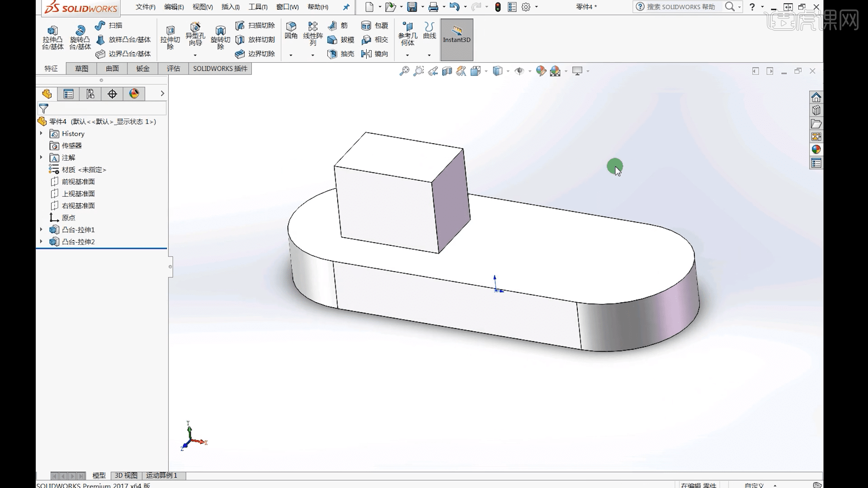This screenshot has height=488, width=868.
Task: Toggle the hide/show items eye icon
Action: [x=519, y=71]
